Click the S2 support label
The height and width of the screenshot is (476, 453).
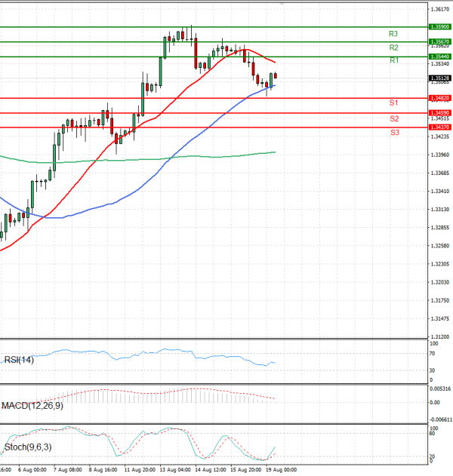coord(394,118)
